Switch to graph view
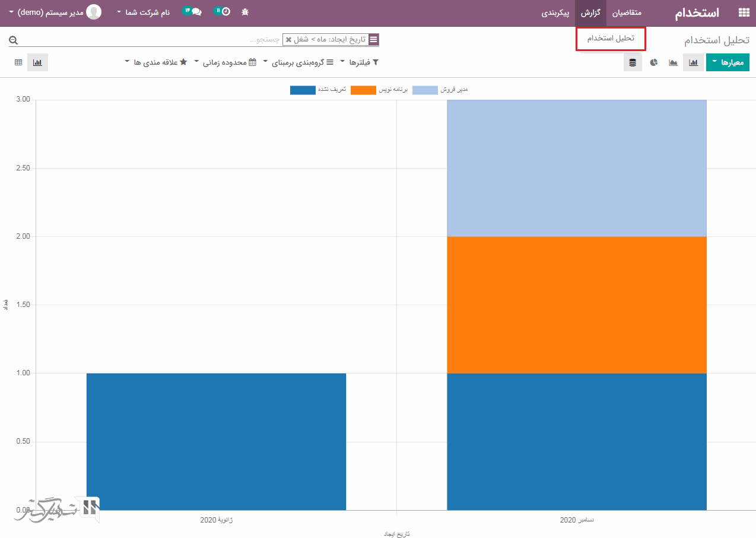 click(x=37, y=62)
